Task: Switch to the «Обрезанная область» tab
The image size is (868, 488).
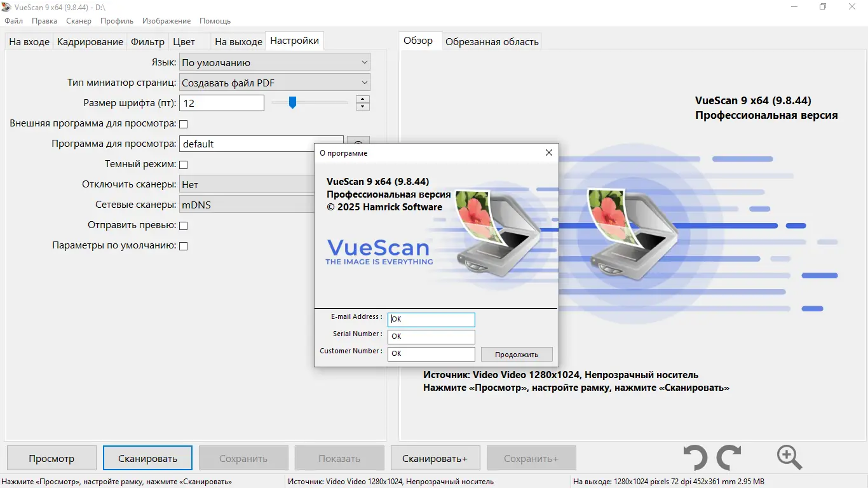Action: coord(492,42)
